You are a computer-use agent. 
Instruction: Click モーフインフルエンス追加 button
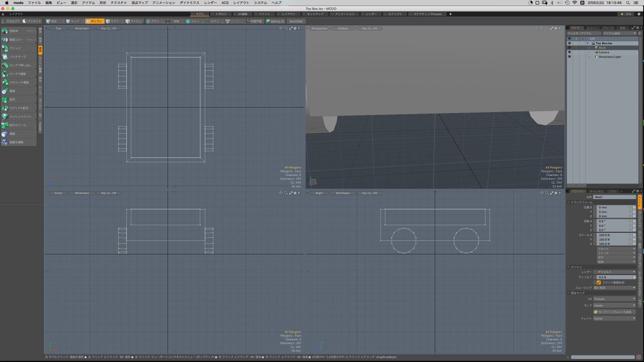[614, 312]
